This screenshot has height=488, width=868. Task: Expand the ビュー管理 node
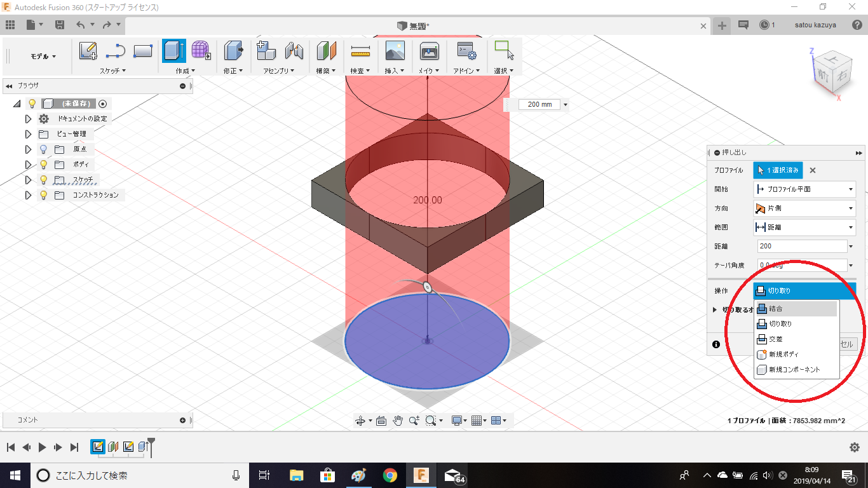[x=28, y=134]
